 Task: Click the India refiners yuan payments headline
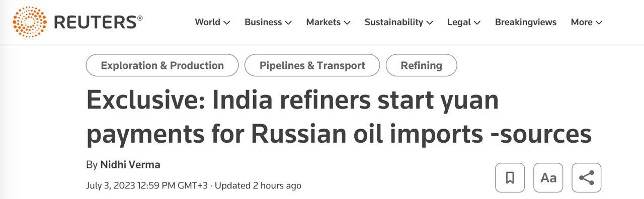339,117
